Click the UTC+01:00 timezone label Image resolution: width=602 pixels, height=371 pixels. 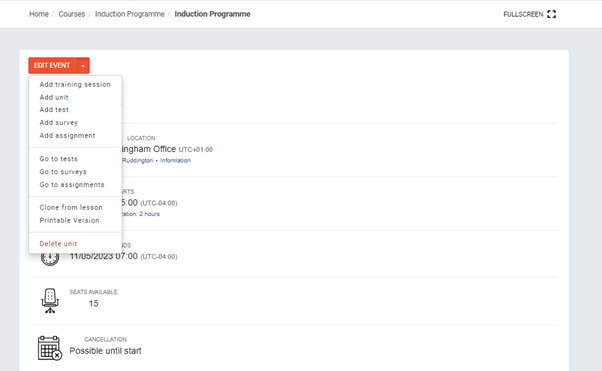(196, 149)
